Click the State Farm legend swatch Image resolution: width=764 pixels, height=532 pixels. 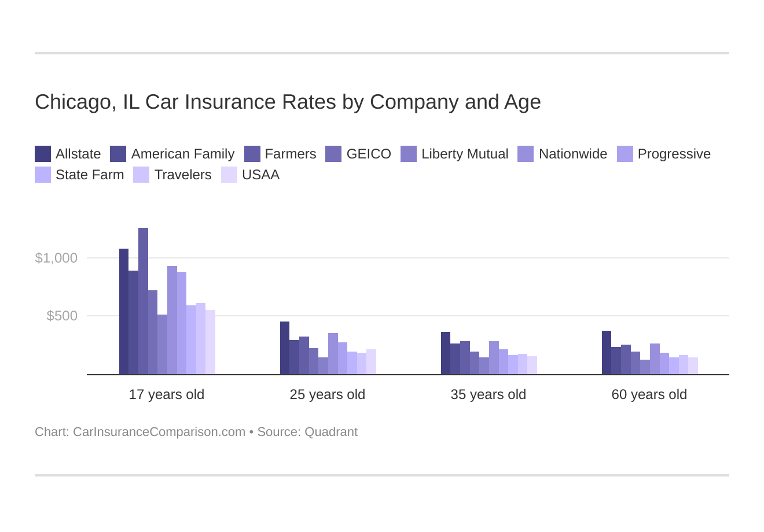[43, 175]
